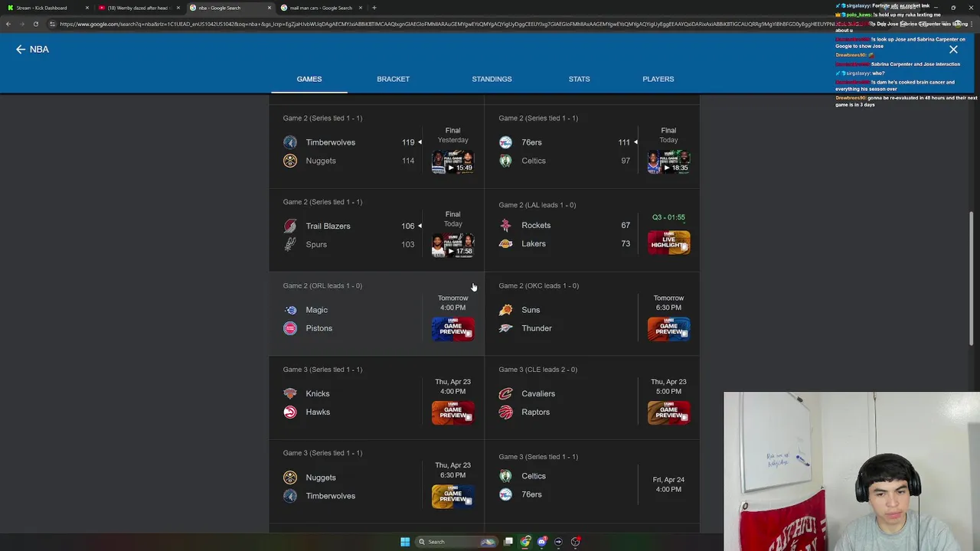
Task: Open Magic vs Pistons game preview
Action: [x=452, y=329]
